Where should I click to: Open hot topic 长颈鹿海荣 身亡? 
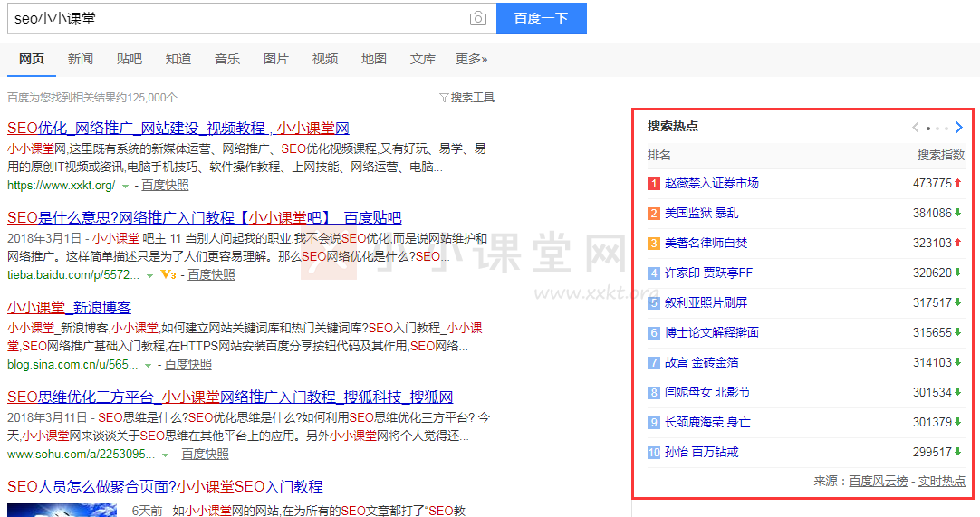tap(707, 423)
